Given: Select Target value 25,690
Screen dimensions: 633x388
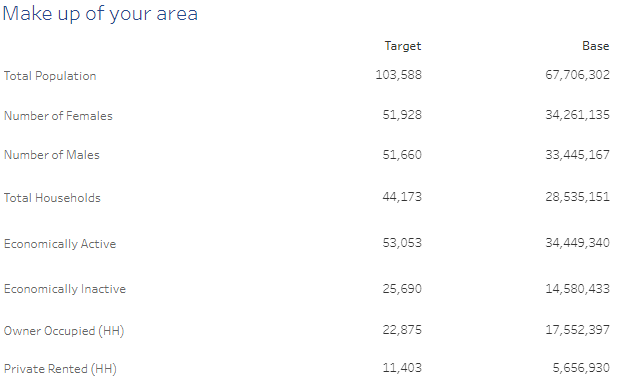Looking at the screenshot, I should point(402,289).
